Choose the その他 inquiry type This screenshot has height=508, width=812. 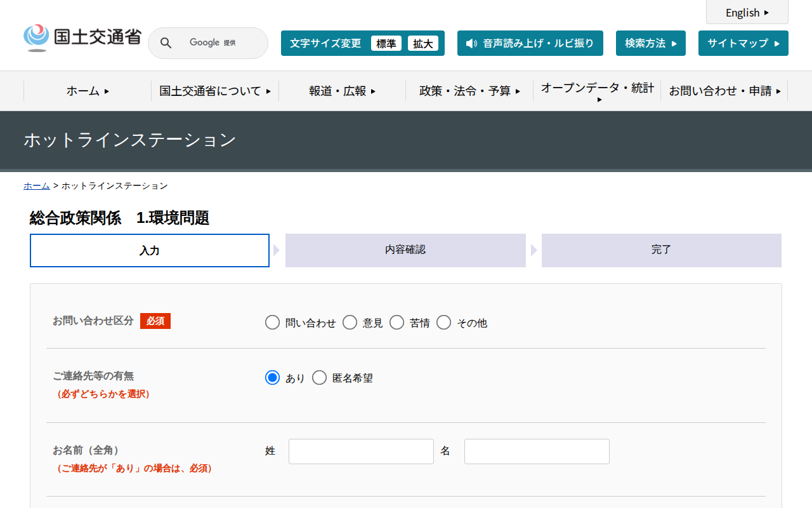point(444,323)
